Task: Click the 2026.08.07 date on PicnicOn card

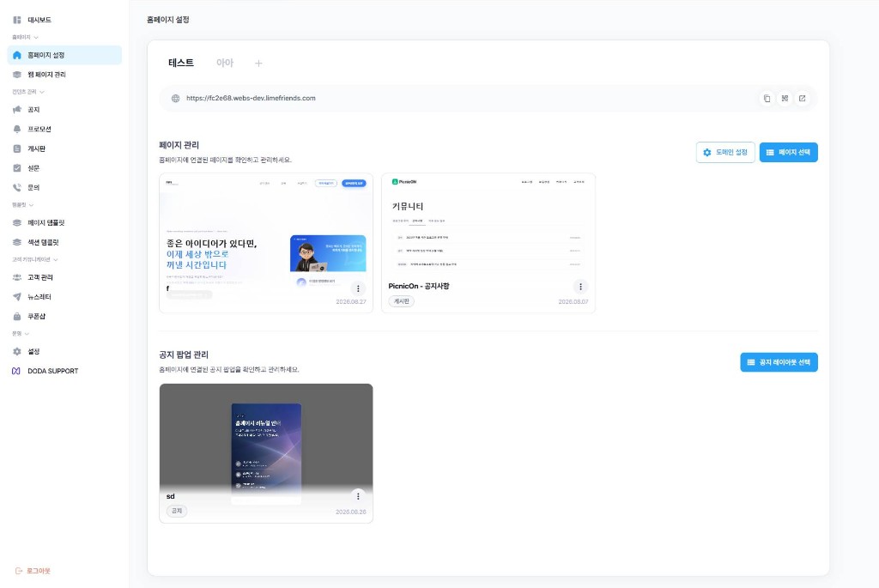Action: pos(573,302)
